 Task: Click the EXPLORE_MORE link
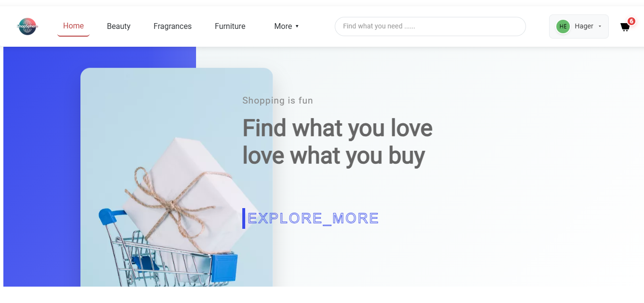click(x=313, y=218)
